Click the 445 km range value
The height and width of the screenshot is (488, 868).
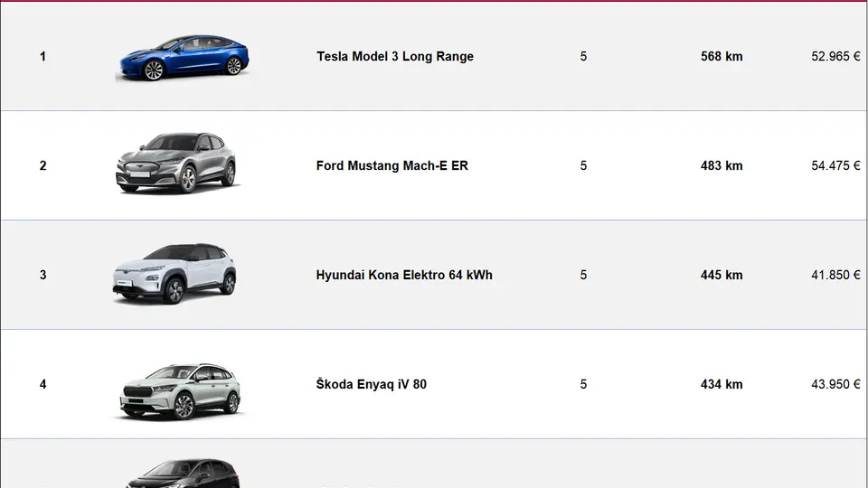[722, 275]
